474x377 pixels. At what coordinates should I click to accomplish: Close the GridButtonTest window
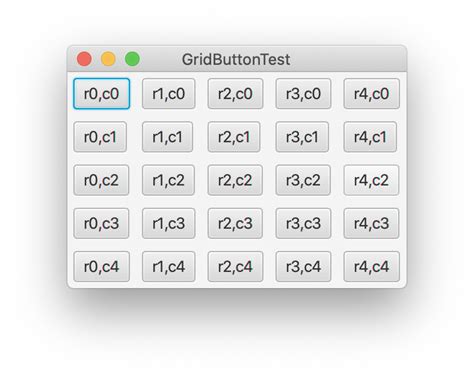point(84,59)
